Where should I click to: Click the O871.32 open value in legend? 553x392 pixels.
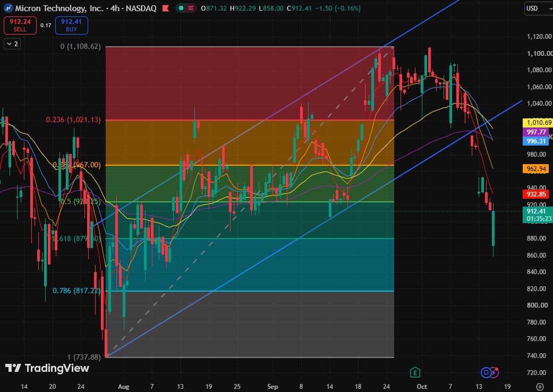click(x=214, y=8)
